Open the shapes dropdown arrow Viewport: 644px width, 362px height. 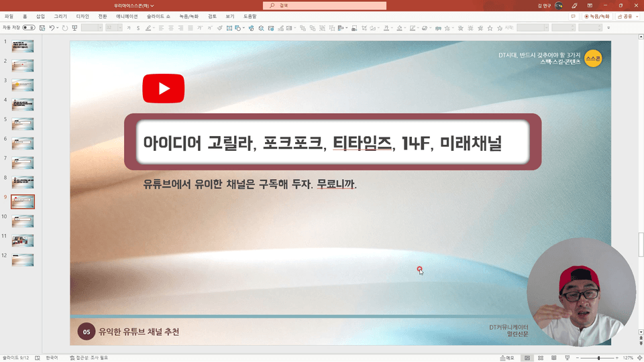click(244, 28)
